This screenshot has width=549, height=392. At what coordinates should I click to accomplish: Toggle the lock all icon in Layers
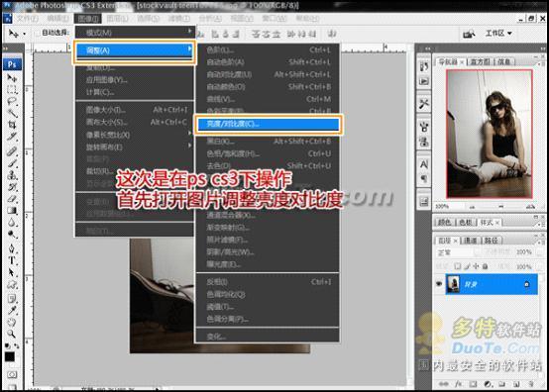(x=485, y=266)
